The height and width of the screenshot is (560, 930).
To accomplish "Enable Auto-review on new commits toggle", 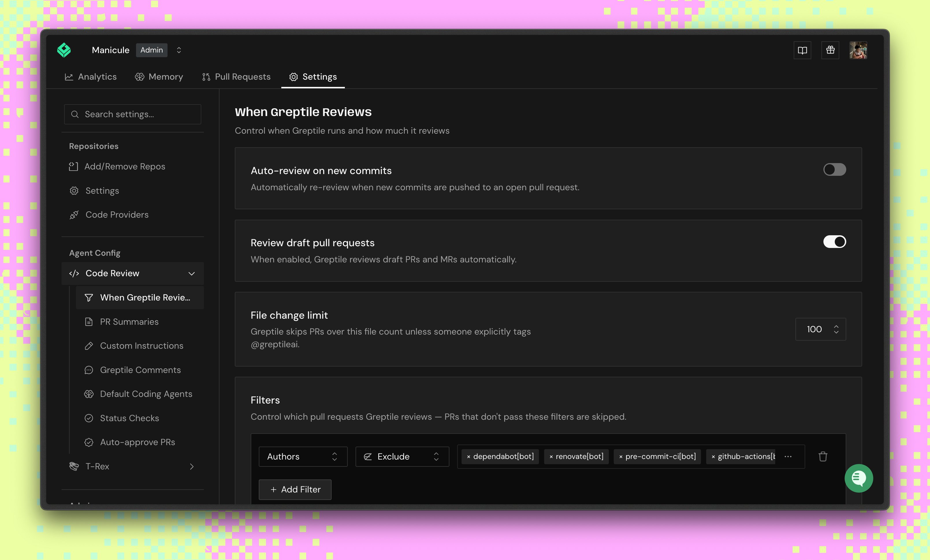I will pos(834,170).
